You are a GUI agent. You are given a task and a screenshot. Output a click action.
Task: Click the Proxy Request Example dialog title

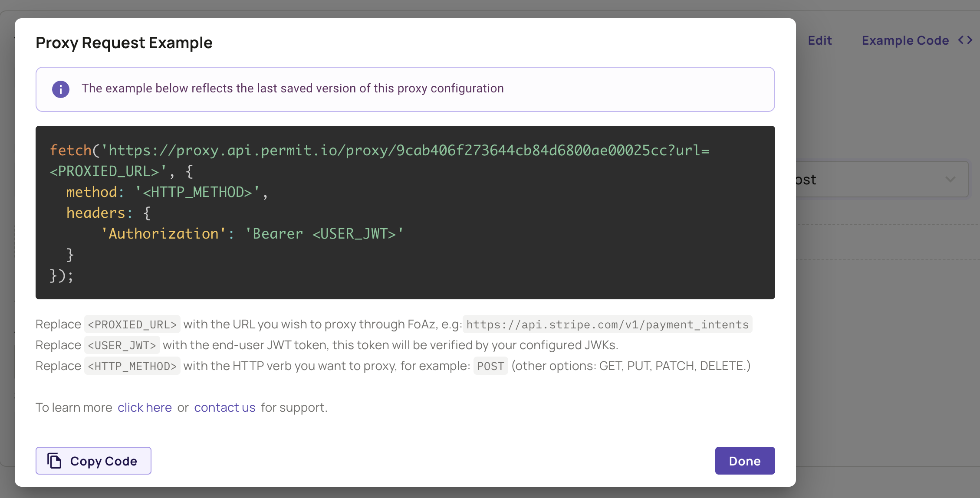(124, 43)
